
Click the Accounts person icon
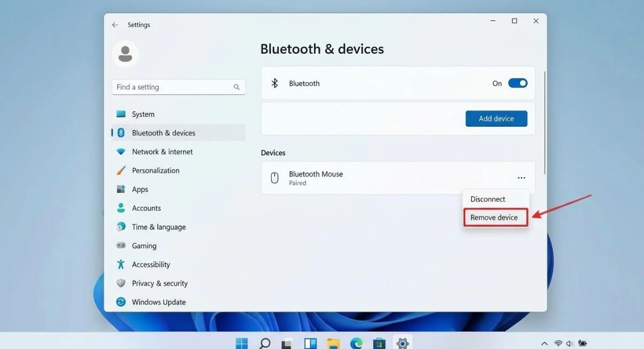(x=121, y=208)
